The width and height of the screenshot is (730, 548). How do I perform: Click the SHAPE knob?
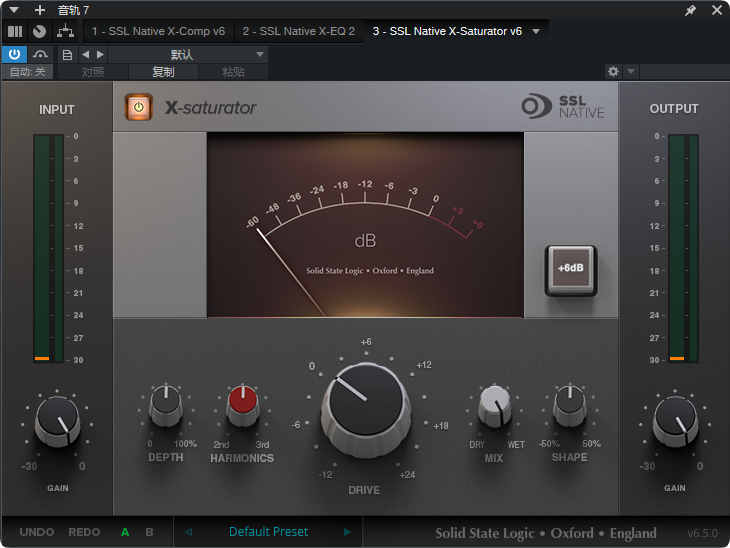(x=570, y=405)
